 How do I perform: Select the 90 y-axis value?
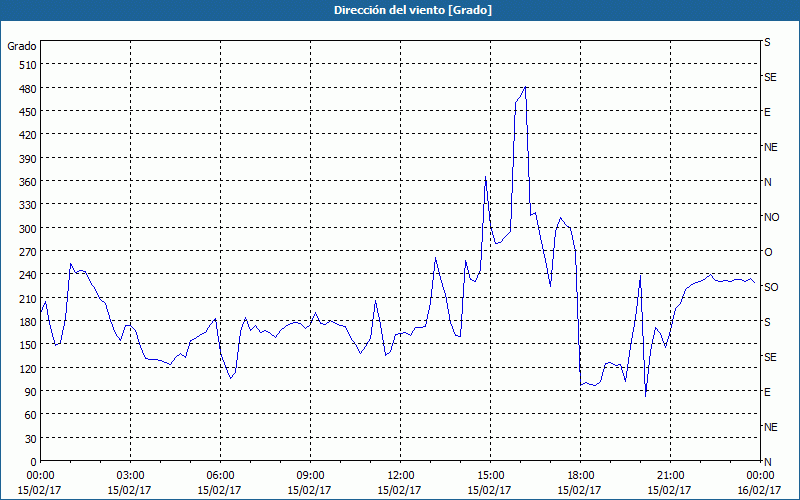pyautogui.click(x=31, y=391)
